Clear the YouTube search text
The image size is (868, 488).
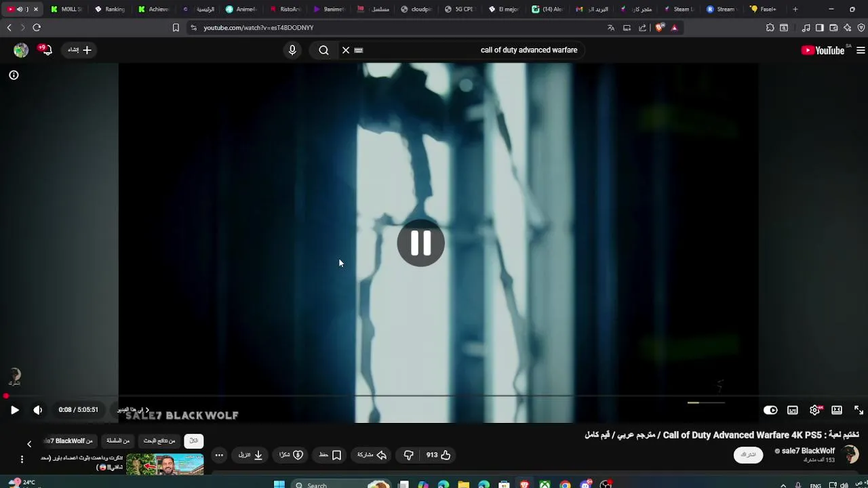pyautogui.click(x=346, y=50)
